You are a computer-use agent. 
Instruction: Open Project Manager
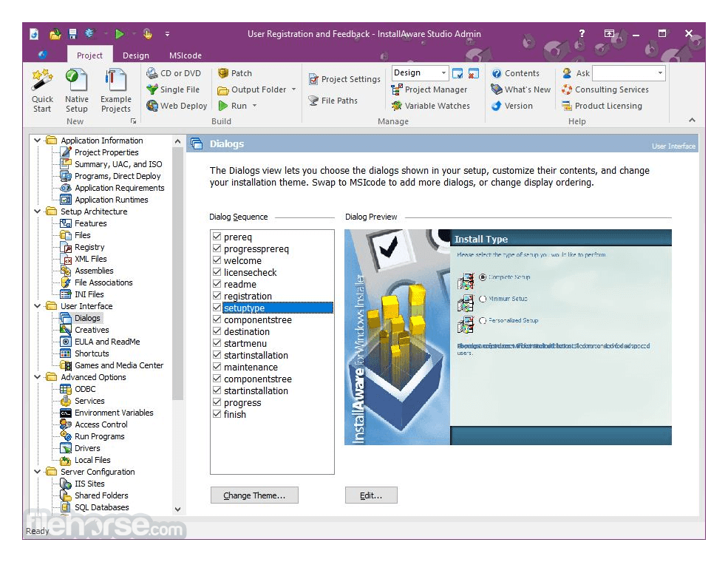(429, 89)
